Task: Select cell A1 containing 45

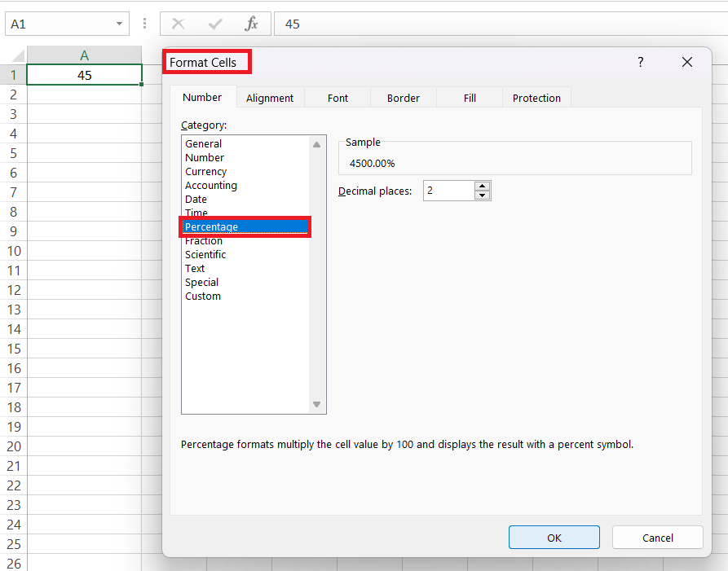Action: click(x=84, y=75)
